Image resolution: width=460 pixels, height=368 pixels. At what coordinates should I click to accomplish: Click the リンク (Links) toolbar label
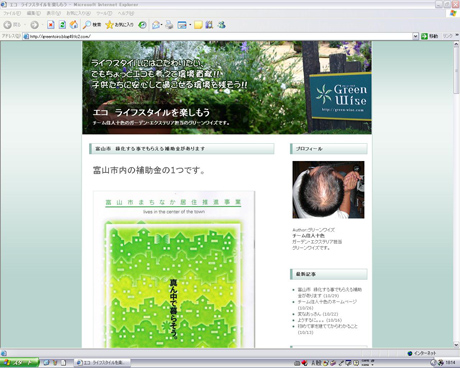[447, 36]
